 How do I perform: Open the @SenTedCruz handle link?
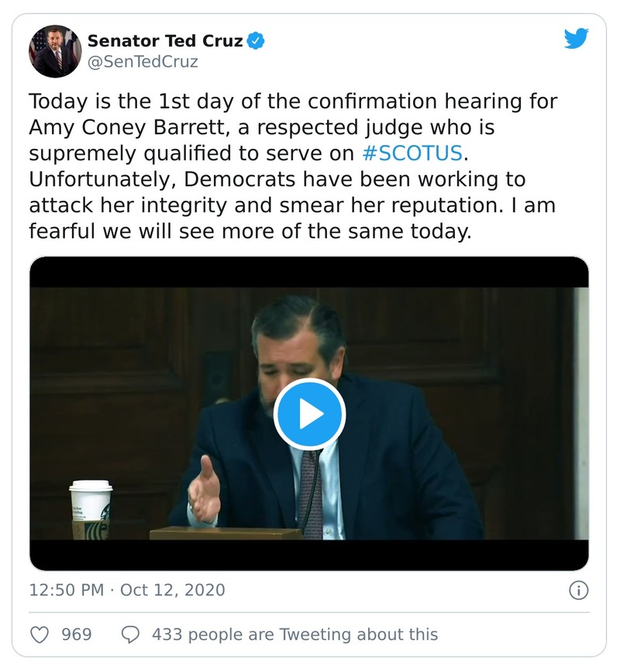pos(143,62)
